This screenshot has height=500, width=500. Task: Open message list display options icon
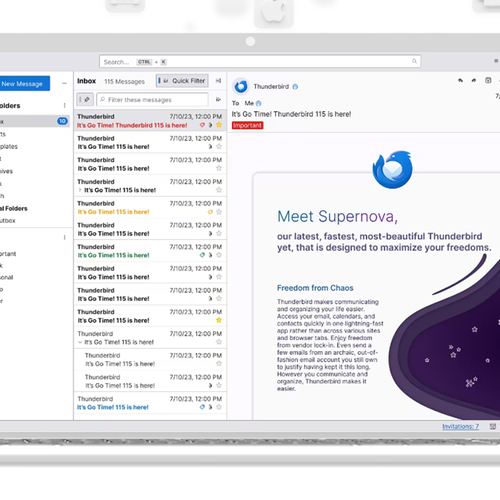point(218,81)
